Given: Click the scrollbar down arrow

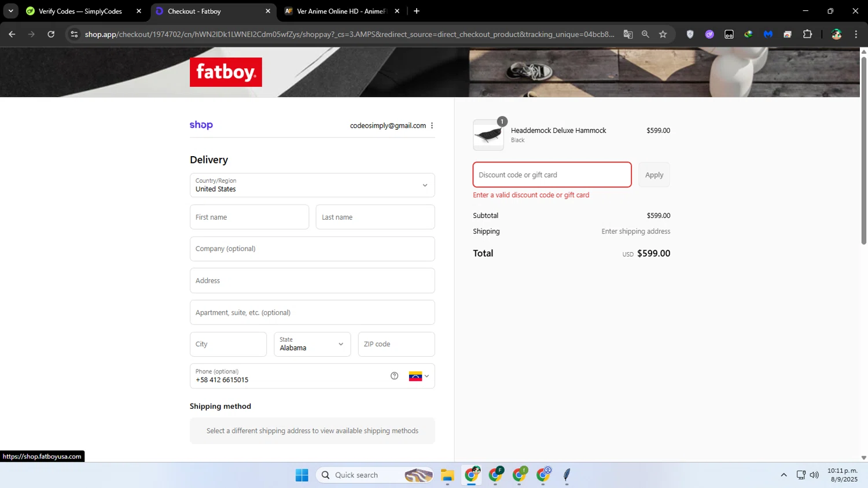Looking at the screenshot, I should [863, 457].
